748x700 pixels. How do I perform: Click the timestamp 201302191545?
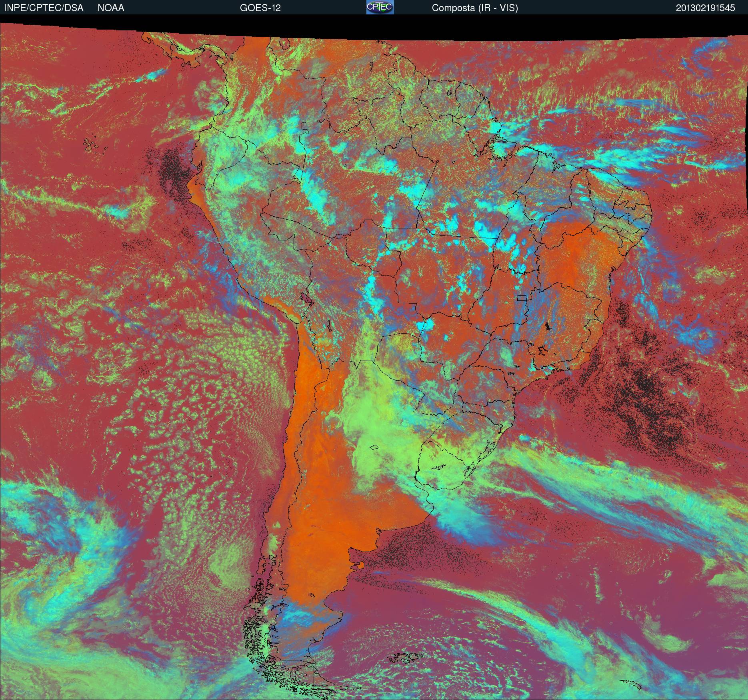point(705,8)
